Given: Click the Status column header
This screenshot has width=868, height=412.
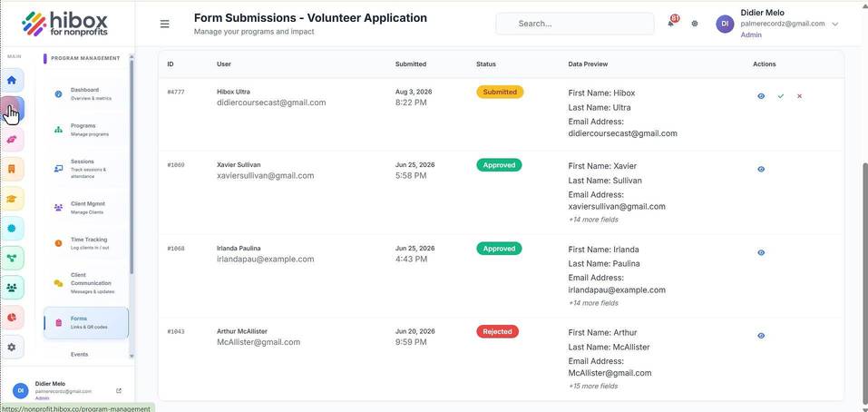Looking at the screenshot, I should (486, 64).
